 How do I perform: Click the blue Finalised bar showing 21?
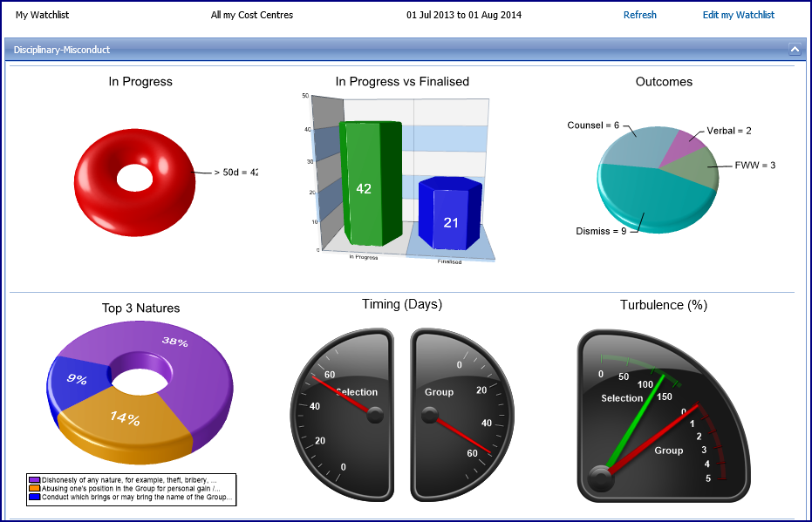[x=451, y=214]
